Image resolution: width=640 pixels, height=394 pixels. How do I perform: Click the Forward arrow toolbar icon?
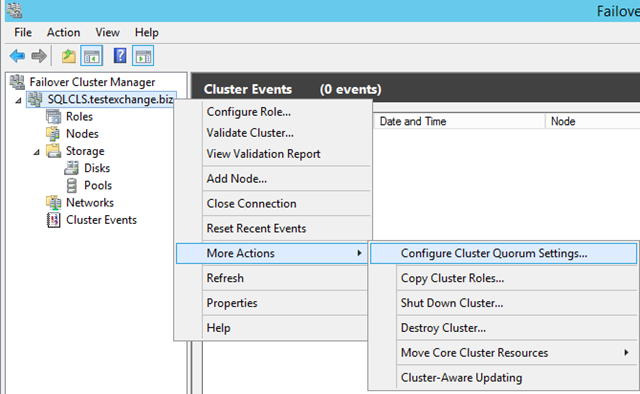pyautogui.click(x=39, y=56)
